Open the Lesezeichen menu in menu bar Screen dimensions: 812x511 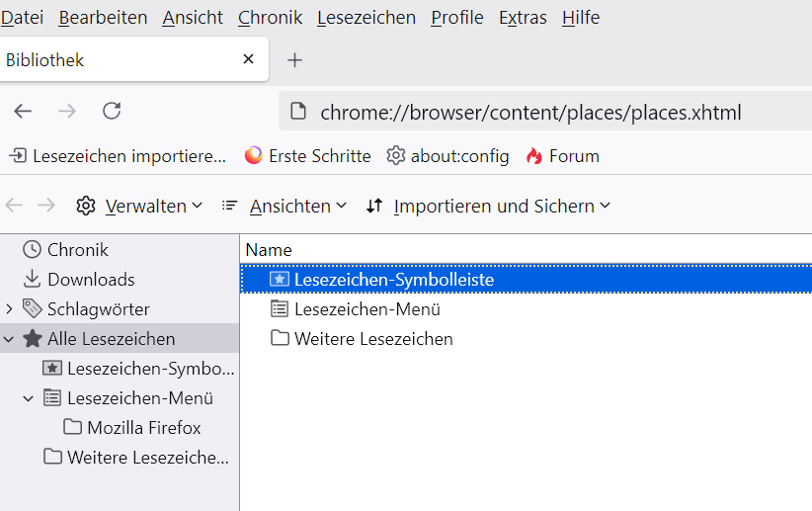(x=366, y=18)
